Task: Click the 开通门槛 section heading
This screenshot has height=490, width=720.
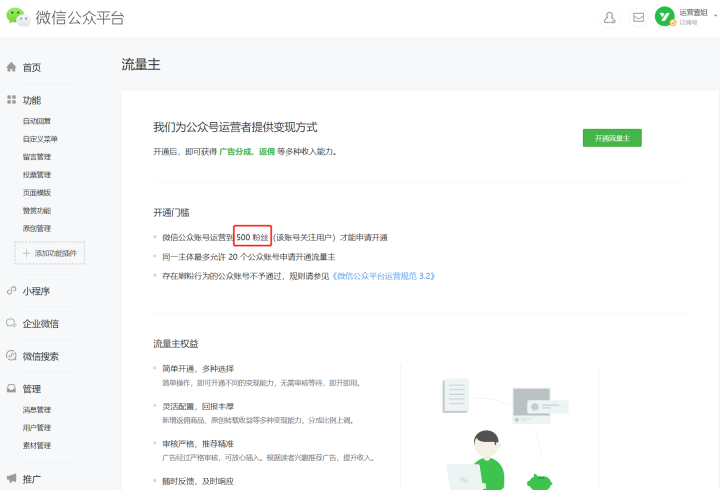Action: click(171, 213)
